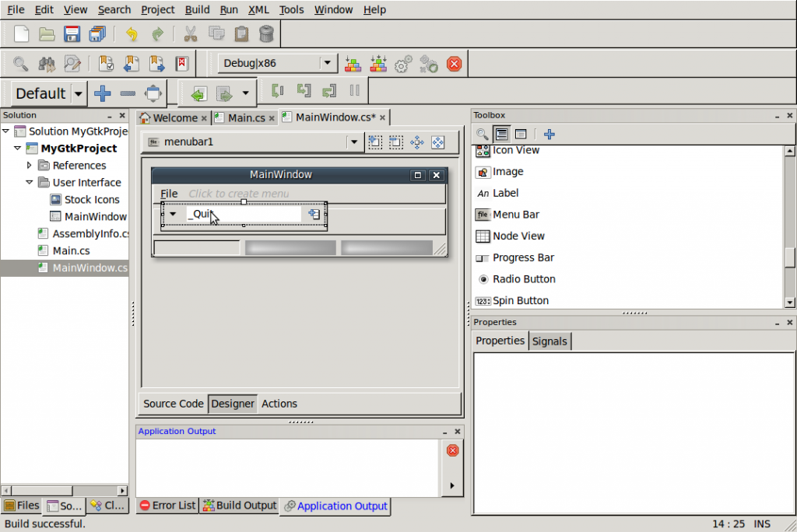This screenshot has height=532, width=797.
Task: Remove layout with minus icon
Action: [x=128, y=93]
